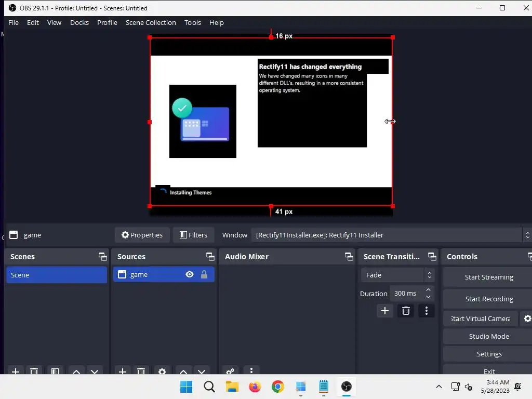Click Start Recording
The image size is (532, 399).
coord(488,299)
